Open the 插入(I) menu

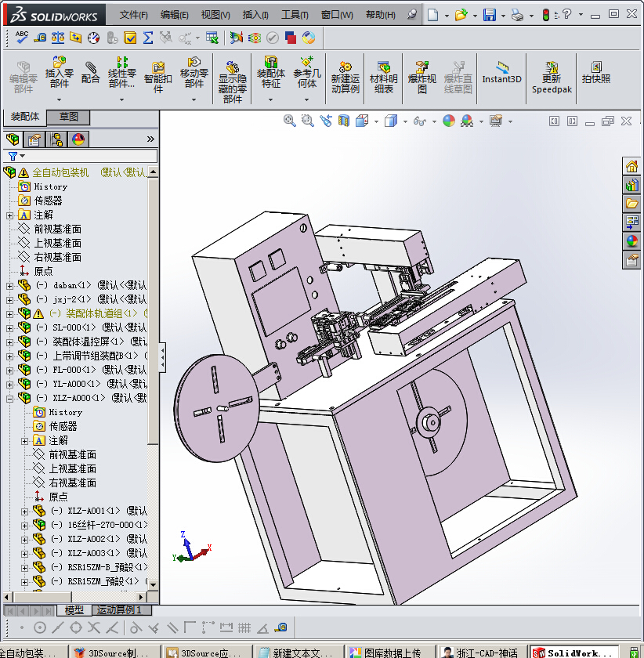[255, 15]
